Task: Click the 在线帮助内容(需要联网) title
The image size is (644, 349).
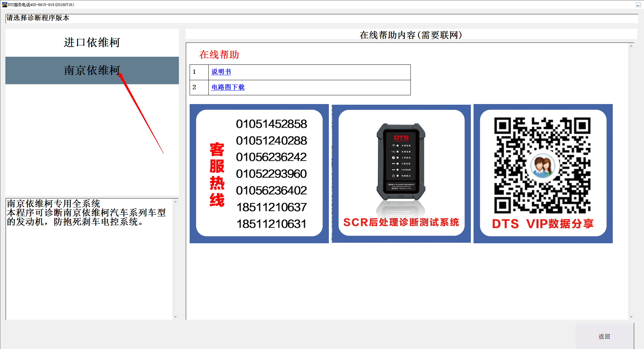Action: pyautogui.click(x=411, y=35)
